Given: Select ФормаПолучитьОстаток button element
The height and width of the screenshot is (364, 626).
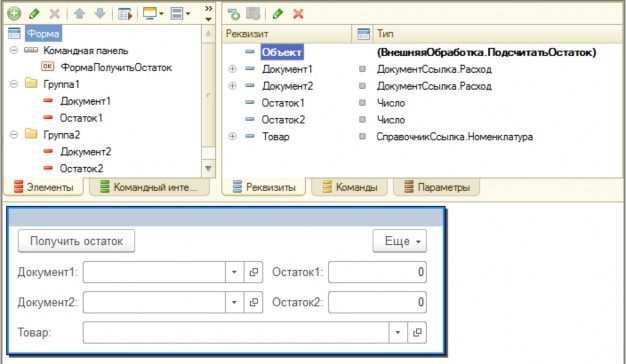Looking at the screenshot, I should tap(116, 67).
